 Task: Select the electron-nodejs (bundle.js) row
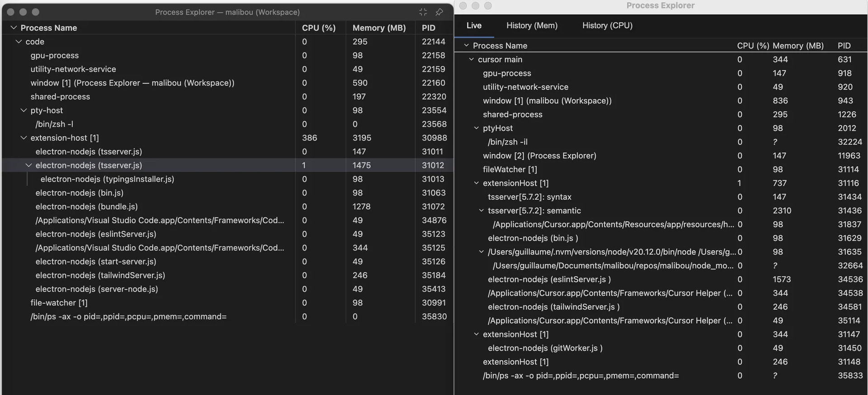coord(228,207)
